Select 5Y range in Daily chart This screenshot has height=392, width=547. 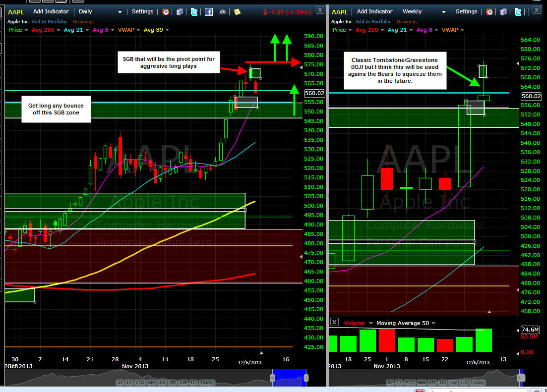coord(120,382)
